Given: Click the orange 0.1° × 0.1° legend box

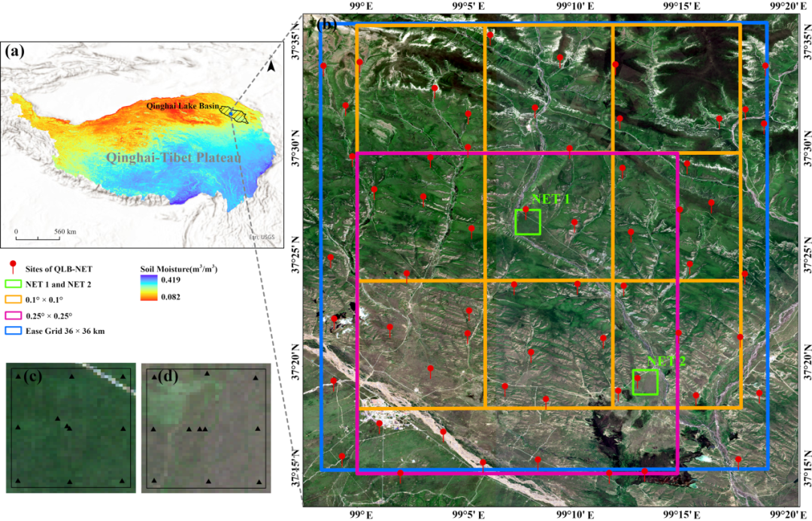Looking at the screenshot, I should [13, 299].
